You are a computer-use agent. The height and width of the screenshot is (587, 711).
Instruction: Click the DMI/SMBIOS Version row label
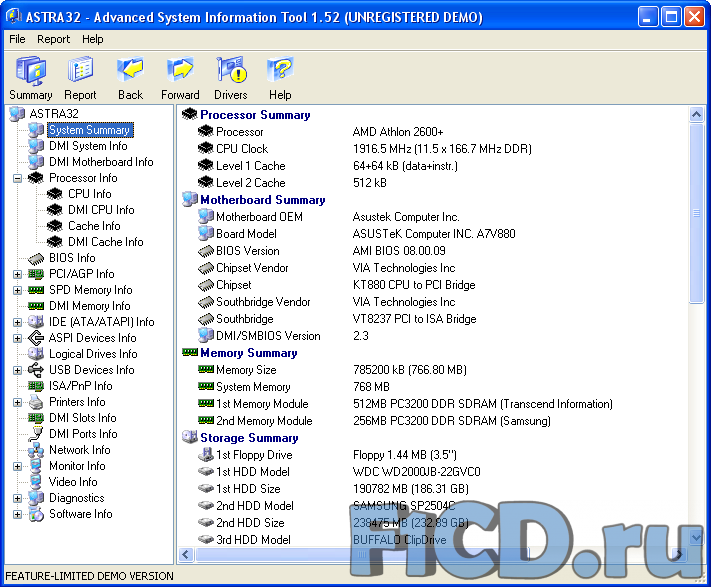click(268, 336)
